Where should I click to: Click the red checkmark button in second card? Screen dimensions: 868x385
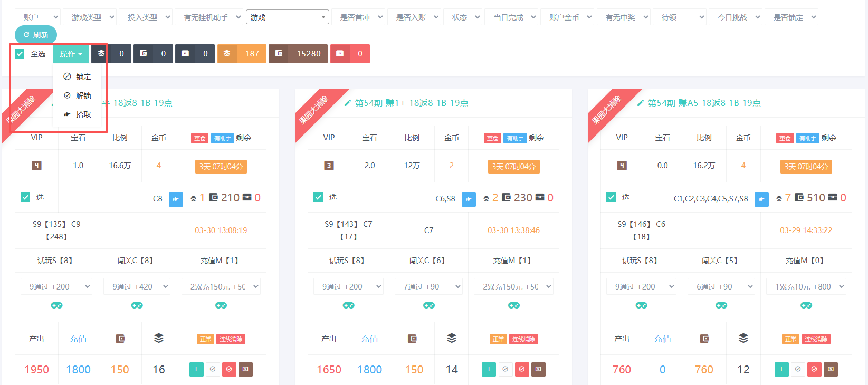click(x=521, y=369)
